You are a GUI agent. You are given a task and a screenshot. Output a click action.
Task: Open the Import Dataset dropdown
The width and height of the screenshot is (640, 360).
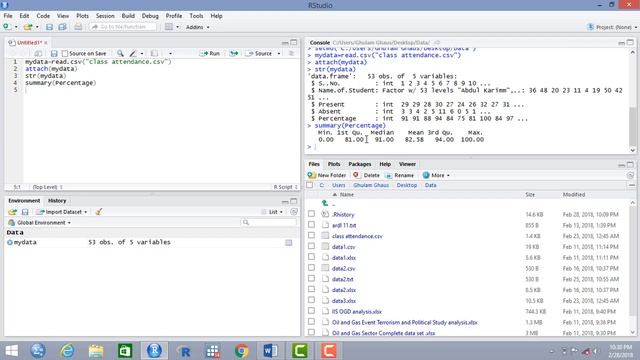click(62, 212)
